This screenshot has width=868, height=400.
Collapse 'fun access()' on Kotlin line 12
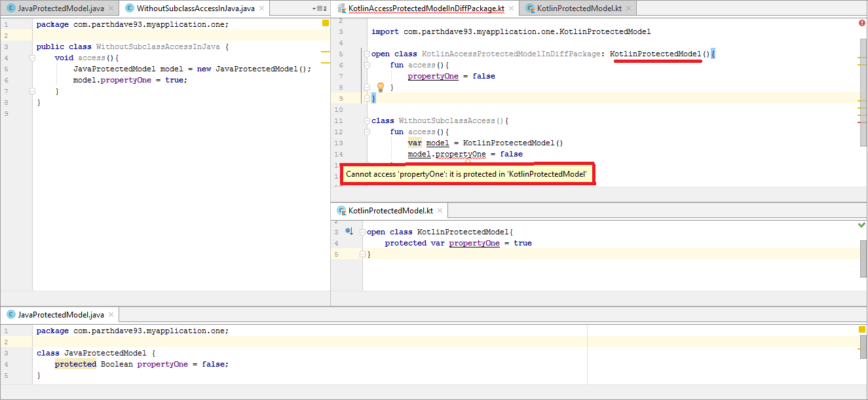click(366, 132)
